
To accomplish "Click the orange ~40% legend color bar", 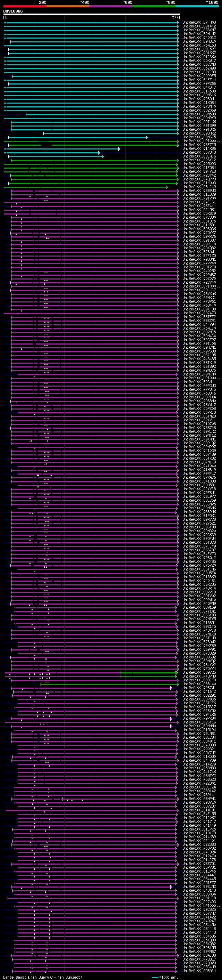I will (68, 6).
